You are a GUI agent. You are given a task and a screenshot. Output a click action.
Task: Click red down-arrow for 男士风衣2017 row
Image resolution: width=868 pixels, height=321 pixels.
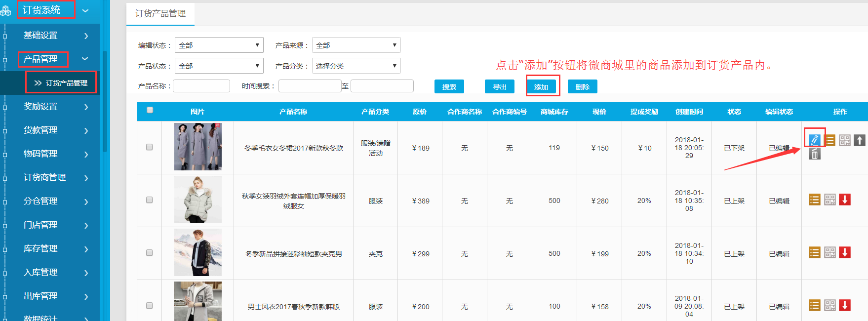point(845,305)
